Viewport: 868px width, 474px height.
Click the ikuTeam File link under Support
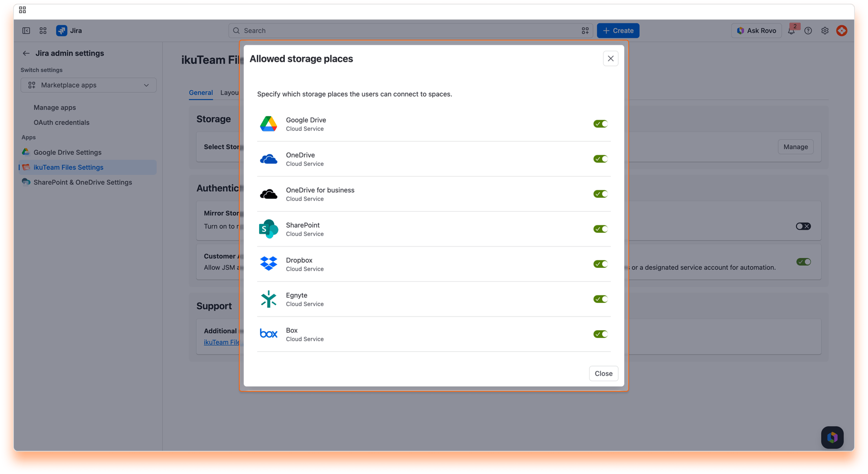(x=222, y=342)
